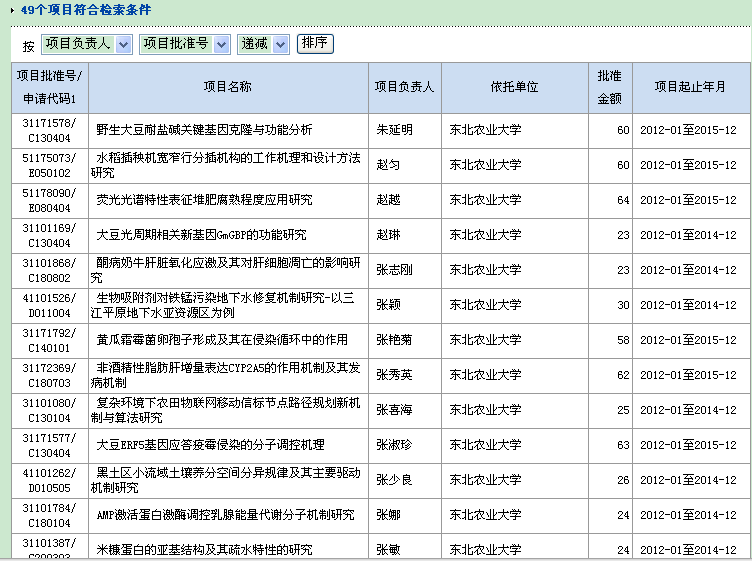
Task: Select project number 31171577/C130404
Action: click(49, 445)
